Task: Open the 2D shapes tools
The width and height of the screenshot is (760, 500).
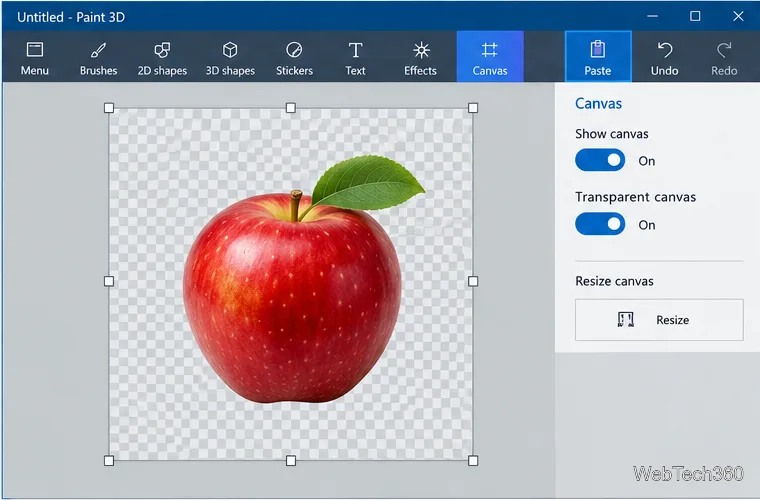Action: click(x=162, y=57)
